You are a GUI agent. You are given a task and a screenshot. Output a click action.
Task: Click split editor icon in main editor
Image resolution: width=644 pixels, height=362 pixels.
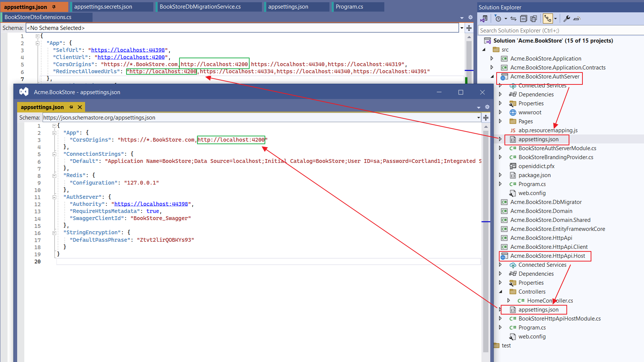(x=469, y=28)
